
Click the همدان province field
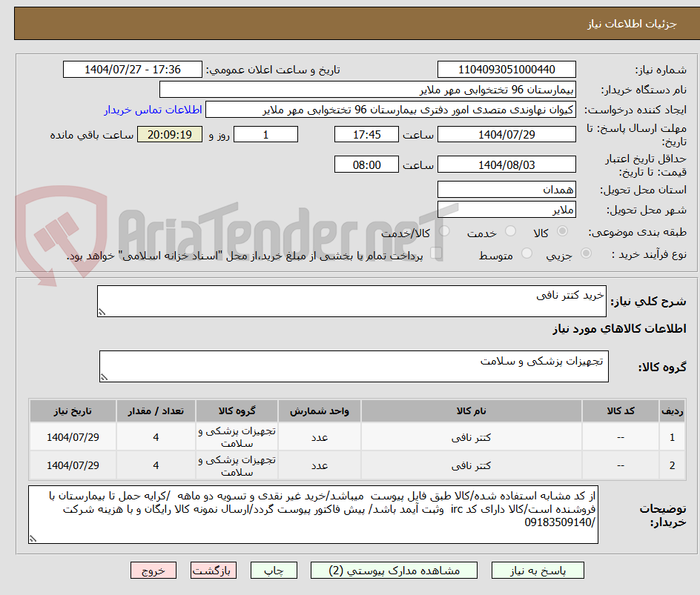506,189
